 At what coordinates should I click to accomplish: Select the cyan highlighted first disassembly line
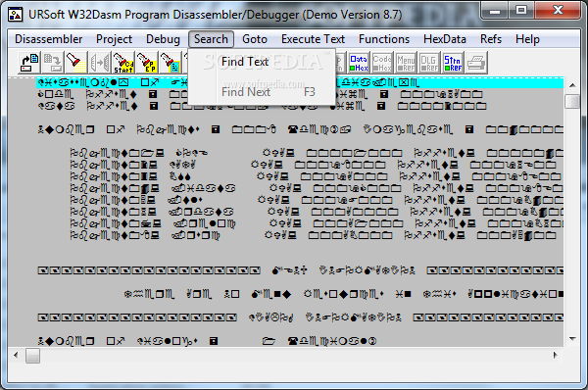pos(300,83)
